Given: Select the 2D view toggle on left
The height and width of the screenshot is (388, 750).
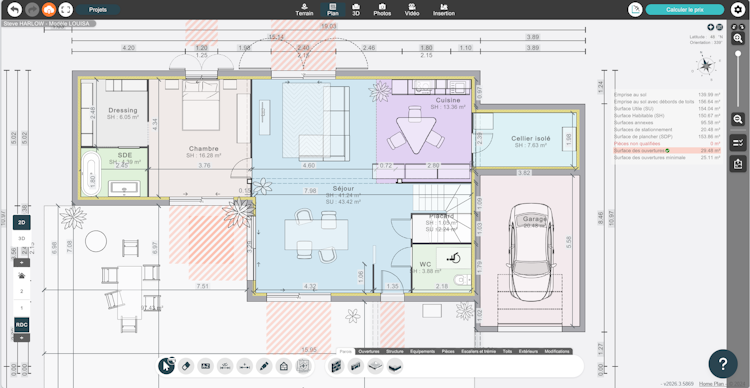Looking at the screenshot, I should 22,222.
